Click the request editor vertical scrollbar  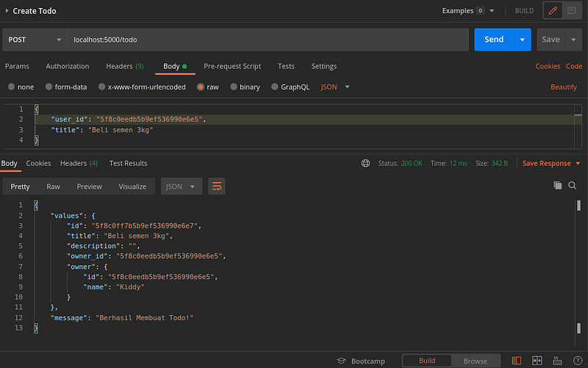point(578,126)
